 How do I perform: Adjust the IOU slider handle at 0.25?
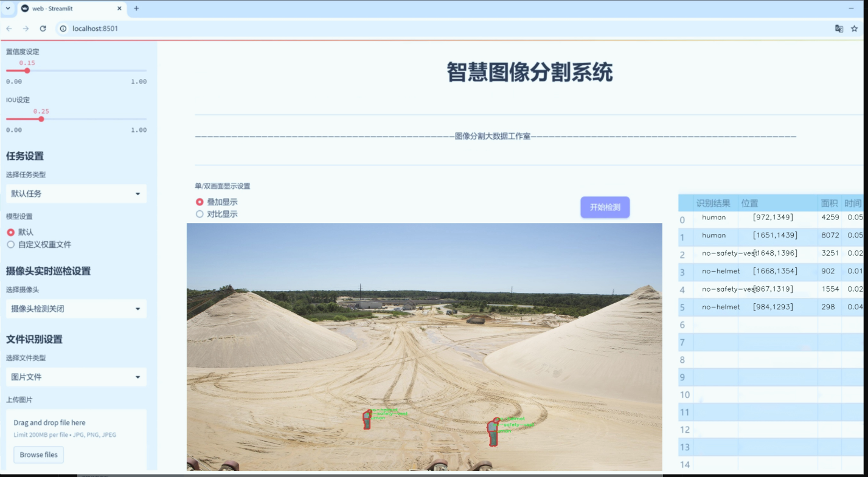[41, 118]
